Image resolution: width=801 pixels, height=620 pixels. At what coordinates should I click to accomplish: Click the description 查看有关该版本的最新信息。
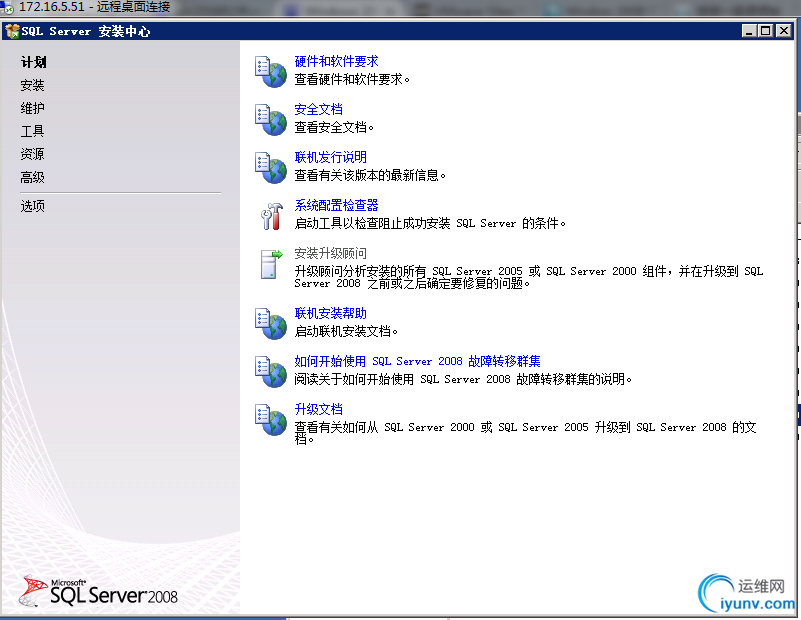pyautogui.click(x=370, y=175)
